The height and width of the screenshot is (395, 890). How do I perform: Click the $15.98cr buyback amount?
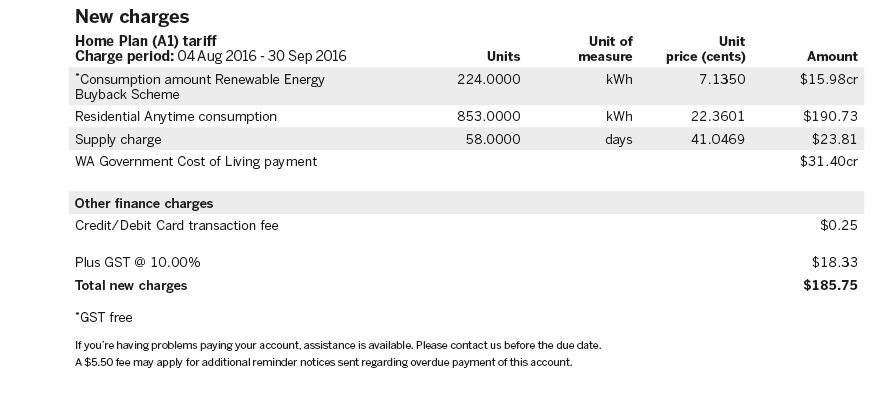[x=829, y=79]
